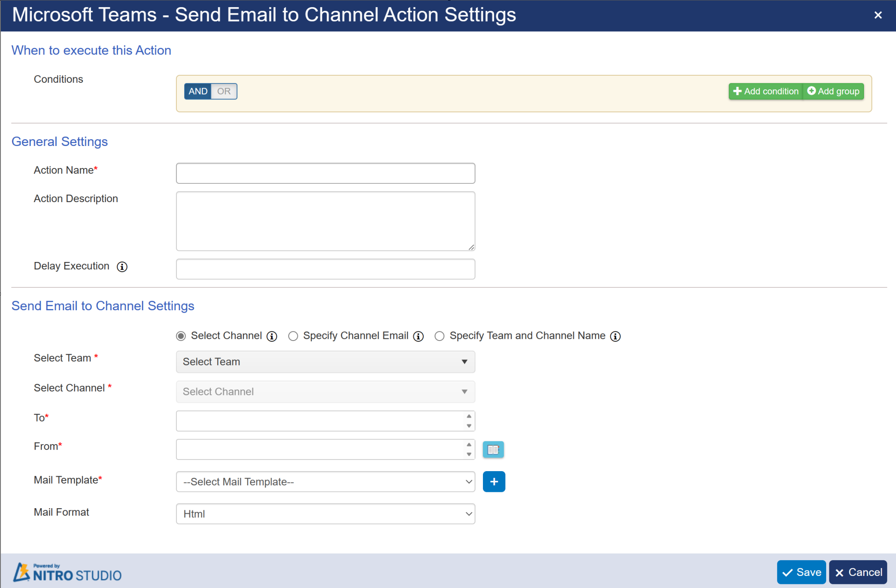Image resolution: width=896 pixels, height=588 pixels.
Task: Toggle between AND and OR conditions
Action: tap(209, 91)
